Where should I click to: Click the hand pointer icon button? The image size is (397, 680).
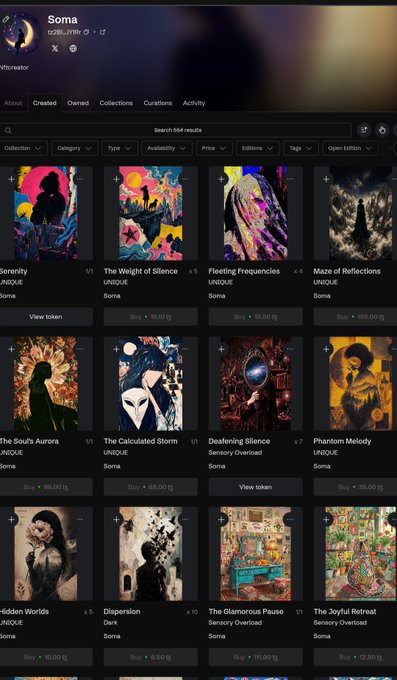pyautogui.click(x=382, y=130)
